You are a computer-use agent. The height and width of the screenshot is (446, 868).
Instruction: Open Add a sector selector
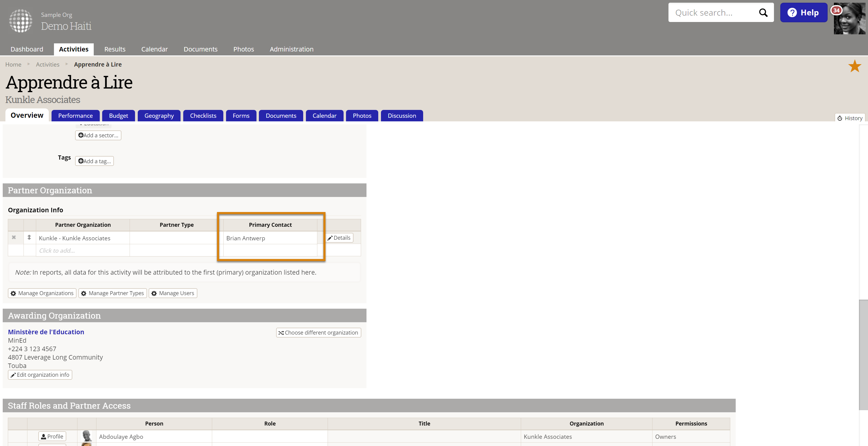click(98, 135)
